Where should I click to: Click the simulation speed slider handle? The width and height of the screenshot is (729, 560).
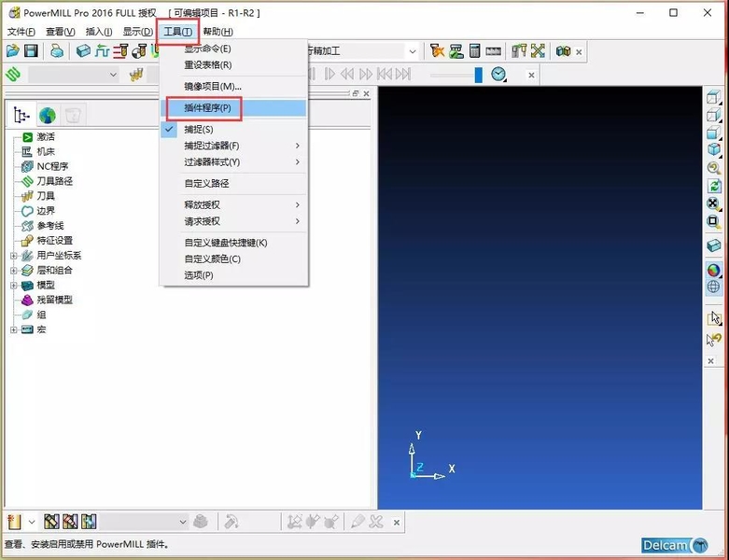click(x=479, y=75)
